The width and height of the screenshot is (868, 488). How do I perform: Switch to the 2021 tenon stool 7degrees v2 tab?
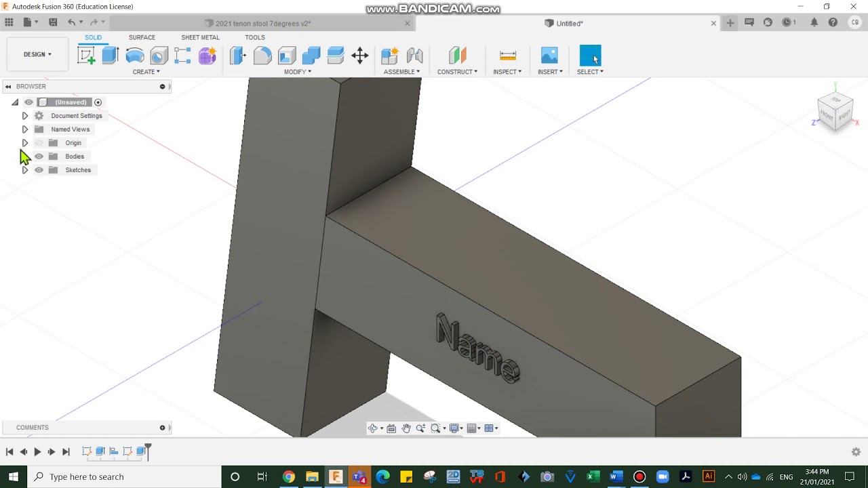pos(262,23)
